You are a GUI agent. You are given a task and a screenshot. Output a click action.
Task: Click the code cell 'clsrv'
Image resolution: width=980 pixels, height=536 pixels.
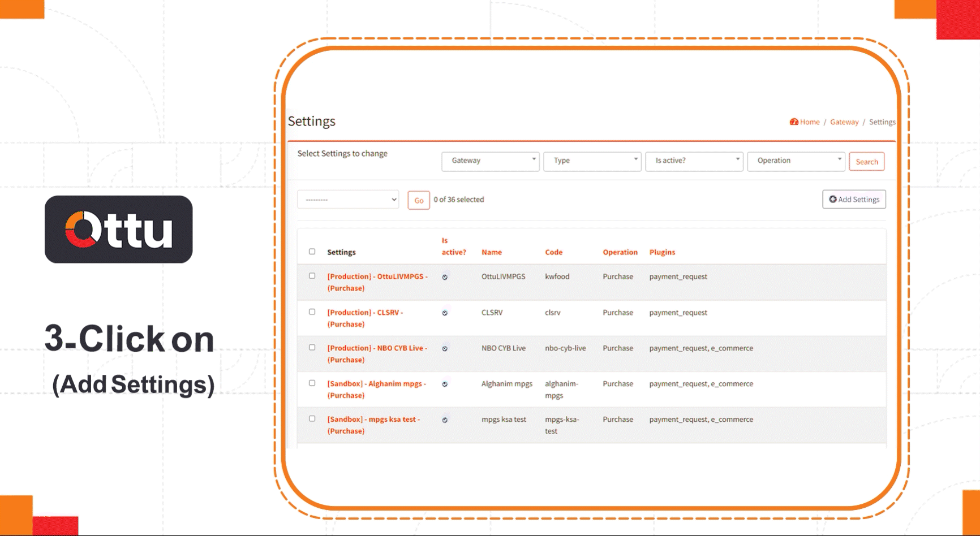[553, 312]
